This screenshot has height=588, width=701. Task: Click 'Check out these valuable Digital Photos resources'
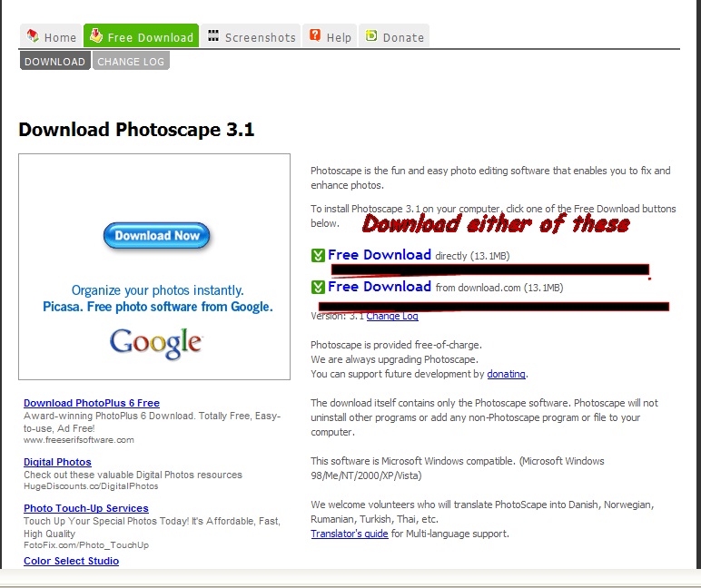point(133,475)
